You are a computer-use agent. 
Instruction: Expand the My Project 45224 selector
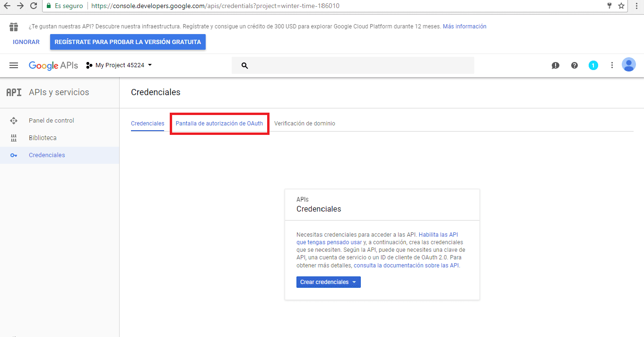pos(119,65)
